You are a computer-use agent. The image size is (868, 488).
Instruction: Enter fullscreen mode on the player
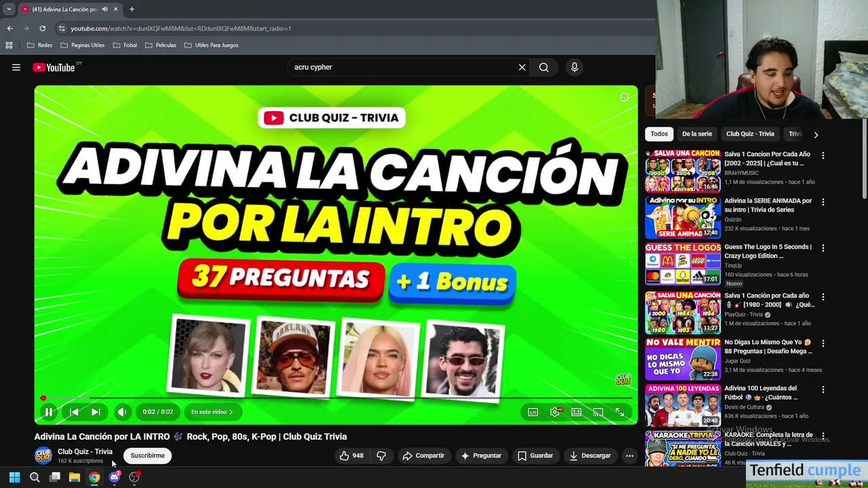click(620, 412)
